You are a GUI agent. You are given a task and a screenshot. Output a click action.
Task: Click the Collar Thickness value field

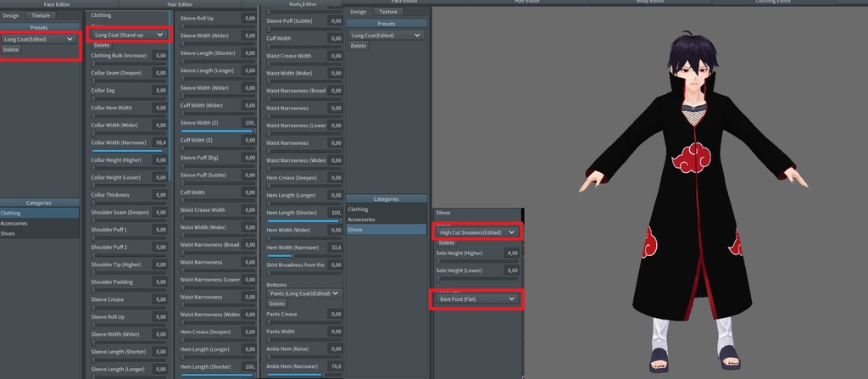tap(159, 195)
